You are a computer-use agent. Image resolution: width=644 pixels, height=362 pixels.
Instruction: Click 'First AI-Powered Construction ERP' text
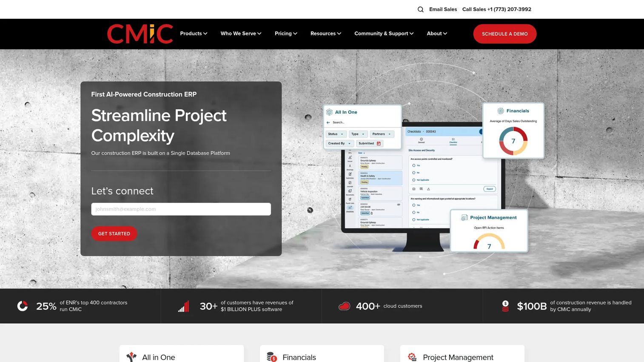click(x=144, y=94)
